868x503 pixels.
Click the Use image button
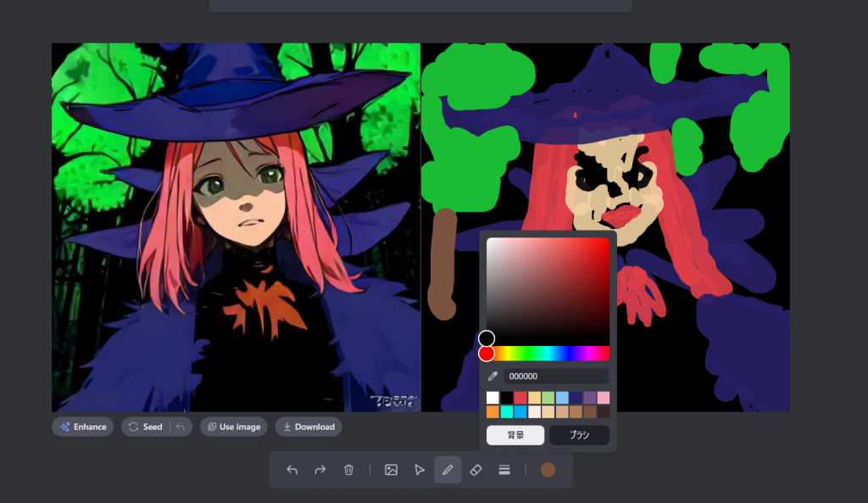[234, 427]
